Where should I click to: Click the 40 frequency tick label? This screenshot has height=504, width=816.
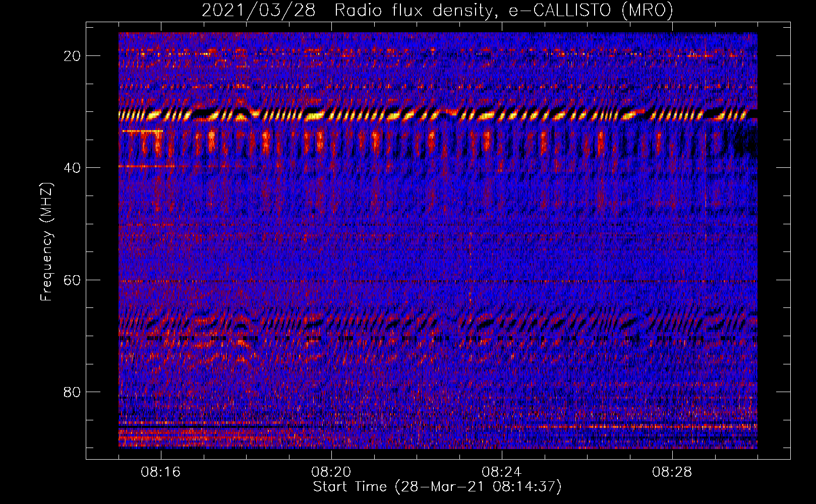(73, 168)
